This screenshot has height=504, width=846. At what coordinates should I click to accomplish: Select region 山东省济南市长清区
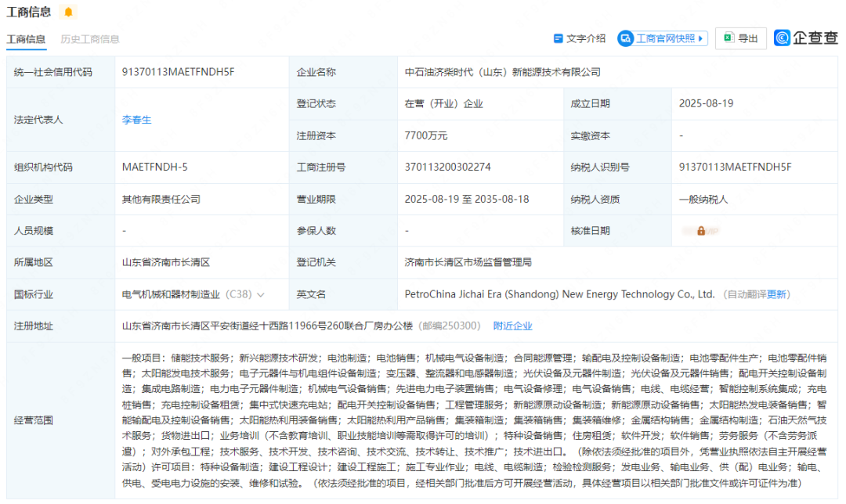pos(165,262)
